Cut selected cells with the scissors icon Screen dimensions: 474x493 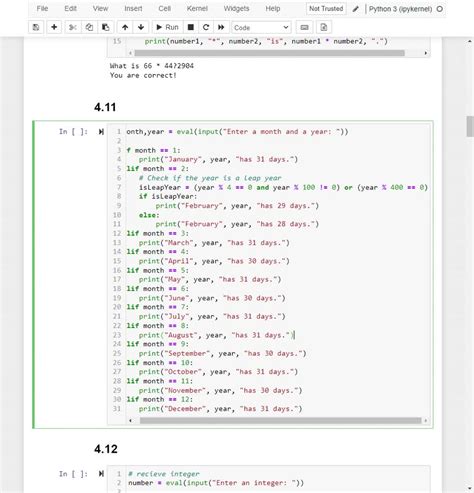click(x=72, y=27)
